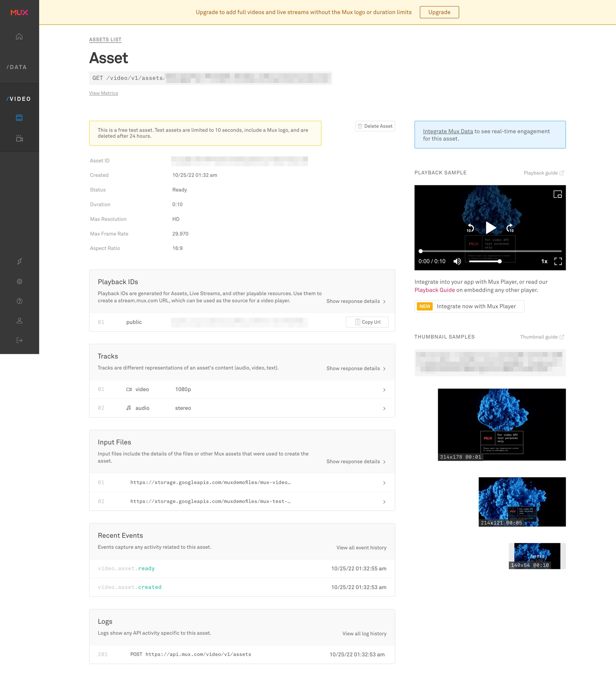Open the video.asset.ready event
Viewport: 616px width, 684px height.
click(242, 569)
